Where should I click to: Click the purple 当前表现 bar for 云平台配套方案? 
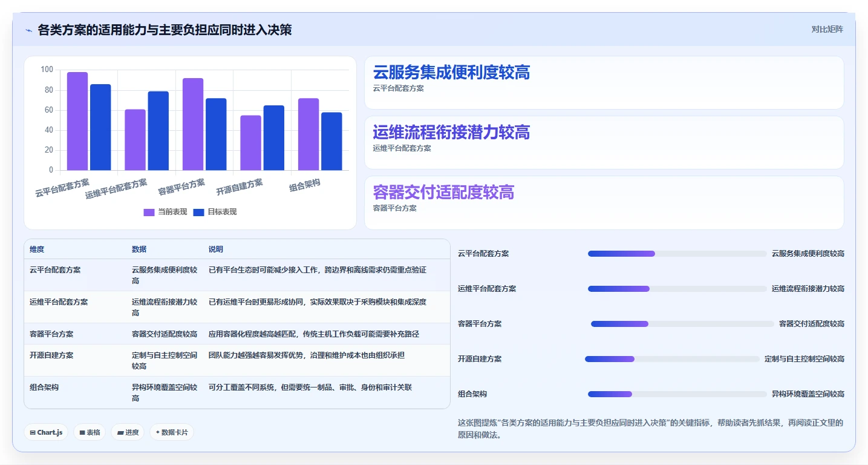click(77, 121)
